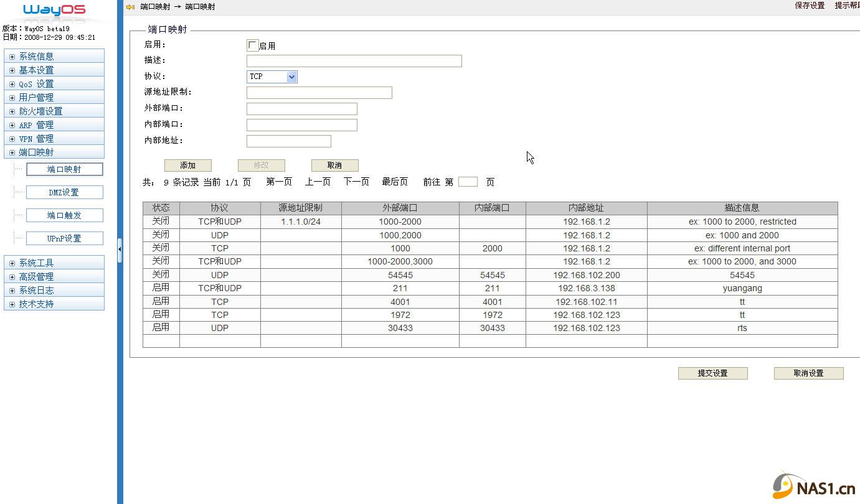Select the rts mapping row
The width and height of the screenshot is (860, 504).
pos(490,328)
